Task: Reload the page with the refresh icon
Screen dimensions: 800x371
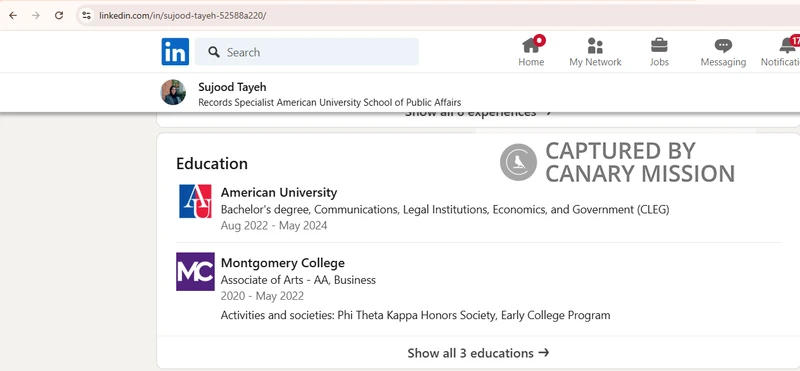Action: point(59,15)
